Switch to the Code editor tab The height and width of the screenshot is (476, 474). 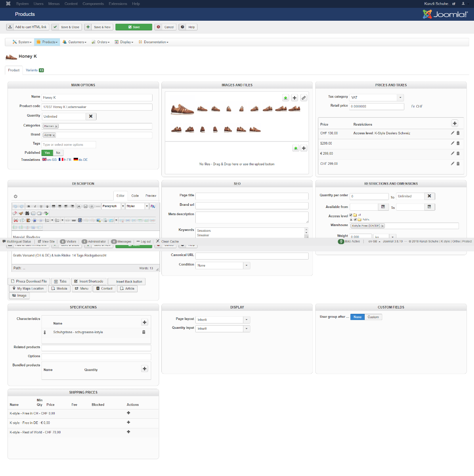click(135, 196)
